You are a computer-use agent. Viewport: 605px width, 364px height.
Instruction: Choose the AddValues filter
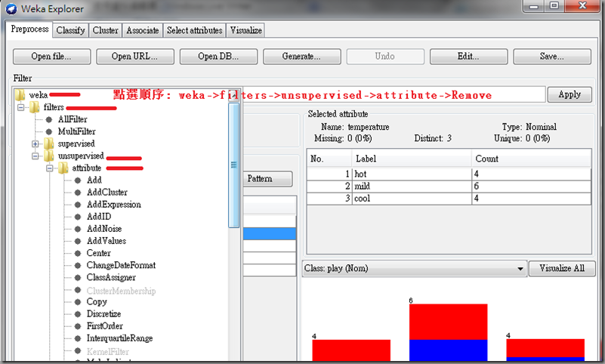tap(106, 241)
